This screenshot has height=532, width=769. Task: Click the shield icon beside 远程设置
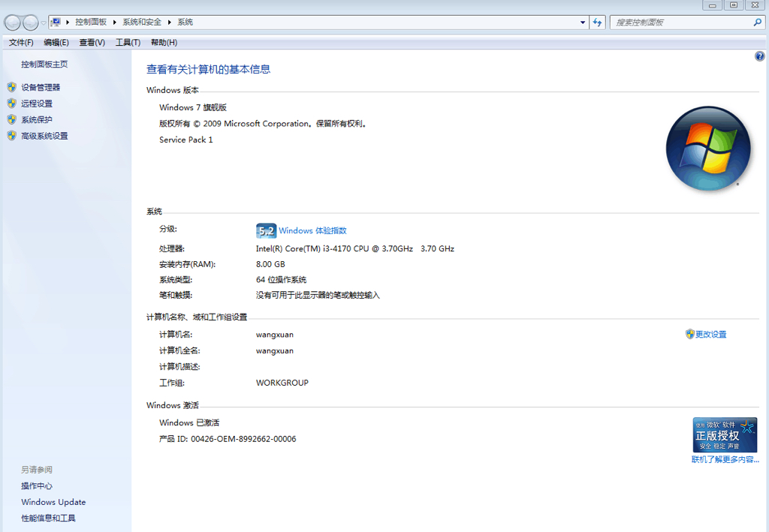pos(12,104)
